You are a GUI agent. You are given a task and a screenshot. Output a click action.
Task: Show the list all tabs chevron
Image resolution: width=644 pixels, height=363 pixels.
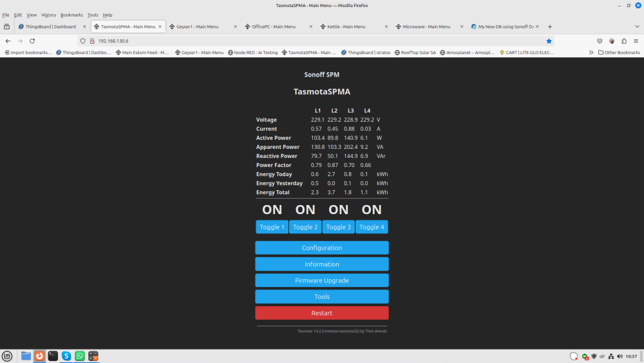click(637, 26)
